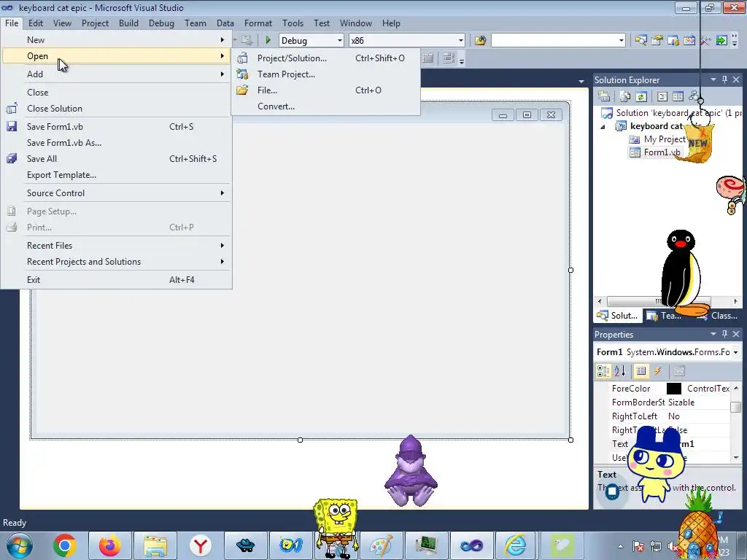This screenshot has height=560, width=747.
Task: Sort properties alphabetically
Action: pos(620,371)
